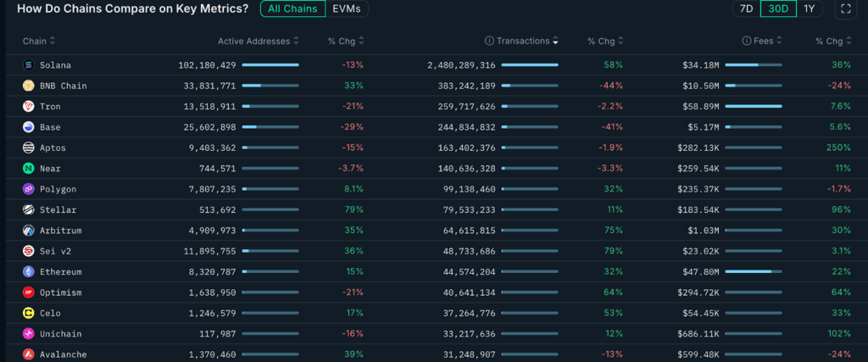Click the BNB Chain logo icon
The height and width of the screenshot is (362, 868).
pyautogui.click(x=28, y=86)
